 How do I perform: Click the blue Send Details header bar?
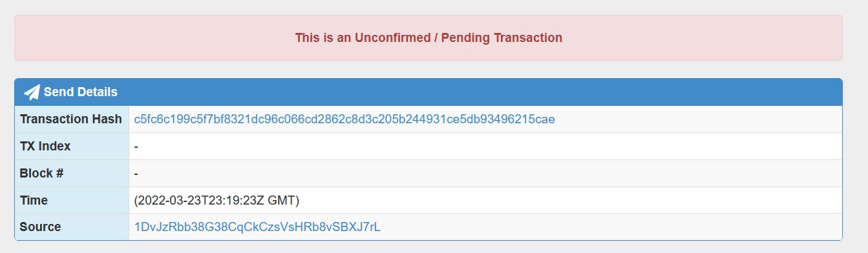429,92
